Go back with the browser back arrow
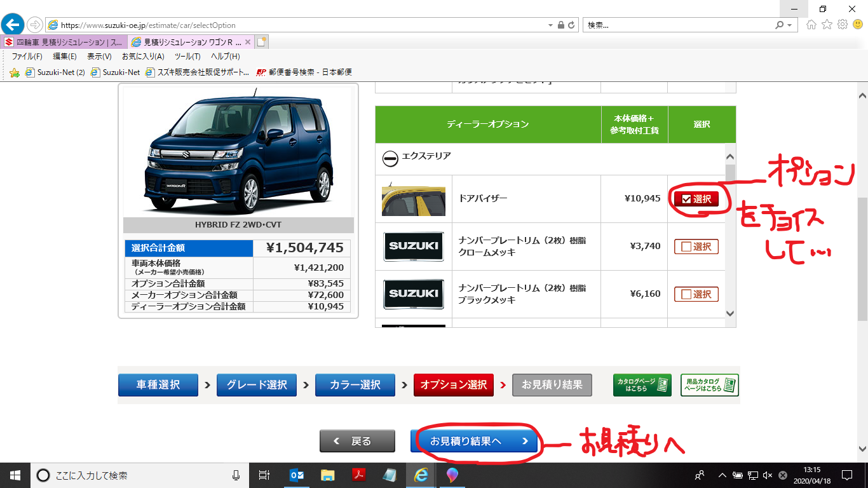 point(12,25)
